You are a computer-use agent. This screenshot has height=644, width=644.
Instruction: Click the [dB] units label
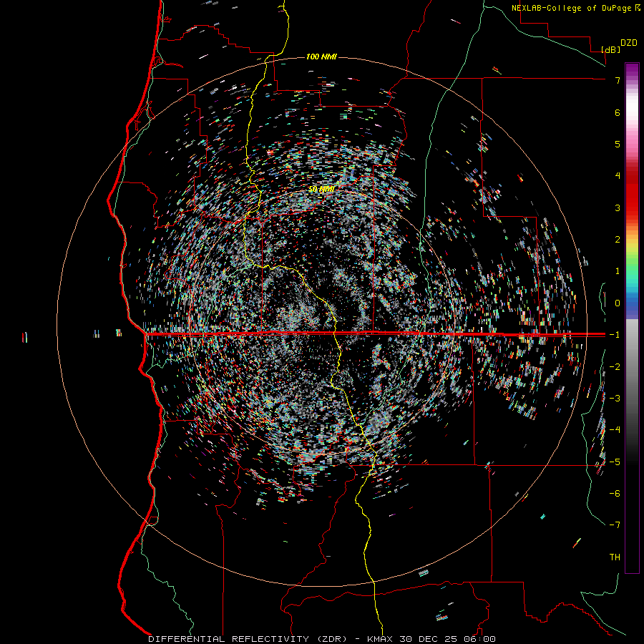point(611,49)
